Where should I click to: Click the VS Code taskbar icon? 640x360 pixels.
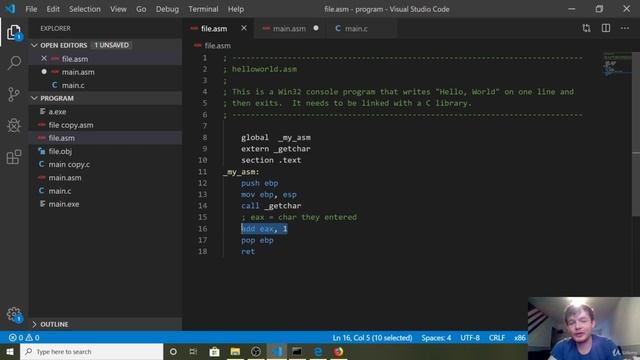point(277,351)
